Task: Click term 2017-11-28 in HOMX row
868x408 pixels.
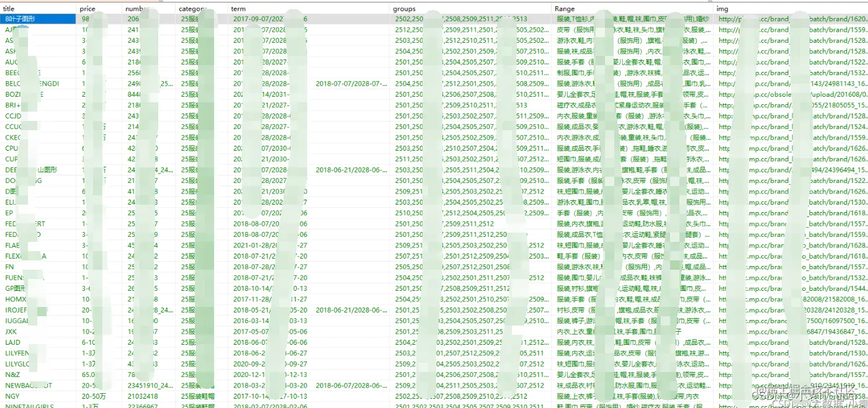Action: coord(270,299)
